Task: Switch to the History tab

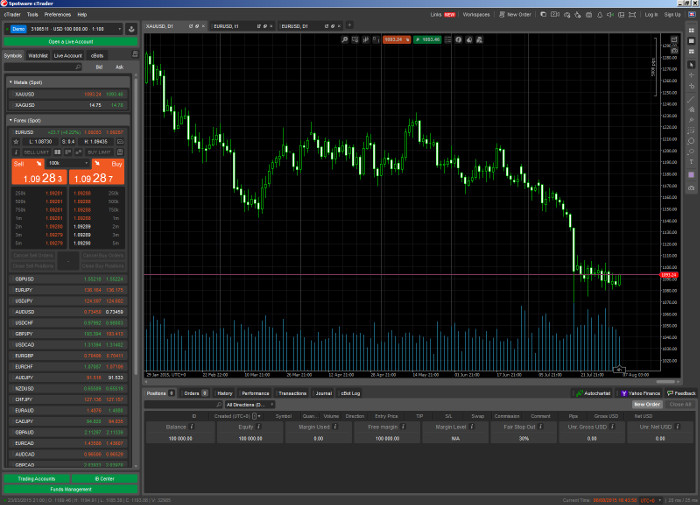Action: pyautogui.click(x=225, y=394)
